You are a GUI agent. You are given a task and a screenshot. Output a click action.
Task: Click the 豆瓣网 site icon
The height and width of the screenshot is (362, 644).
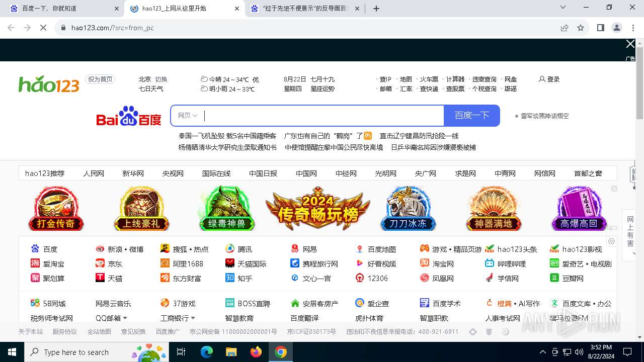coord(554,278)
